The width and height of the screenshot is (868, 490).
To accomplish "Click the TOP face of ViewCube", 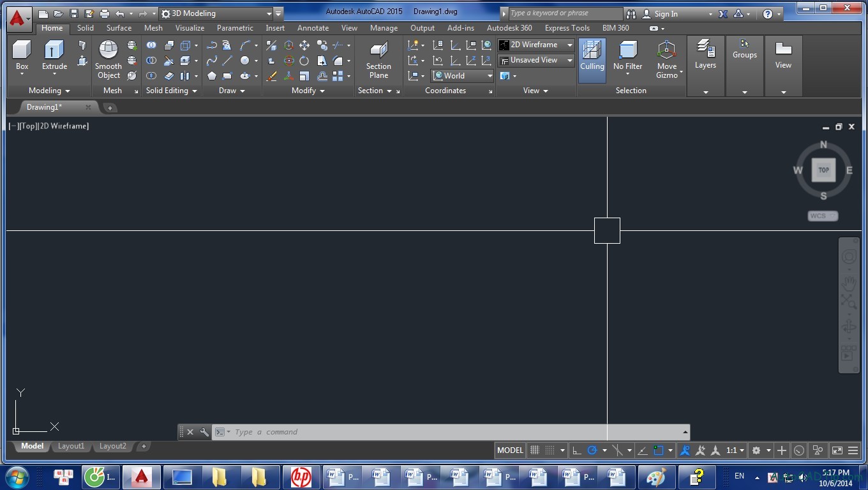I will 823,170.
